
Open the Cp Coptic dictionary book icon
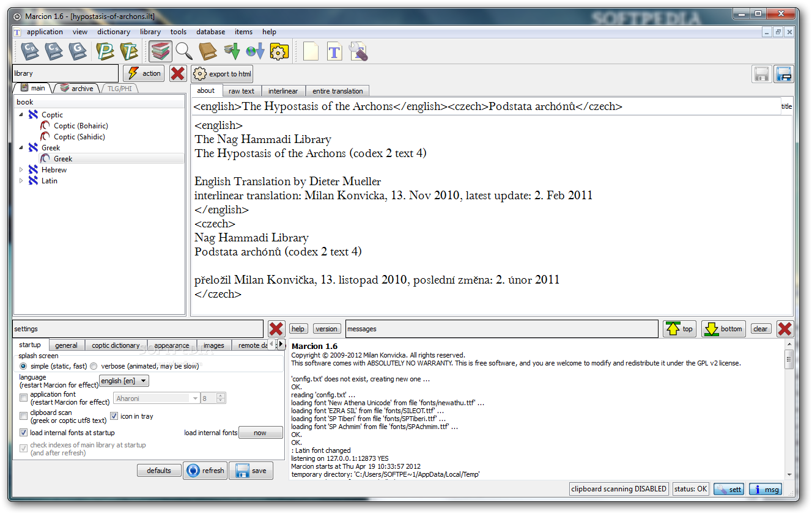click(x=30, y=51)
